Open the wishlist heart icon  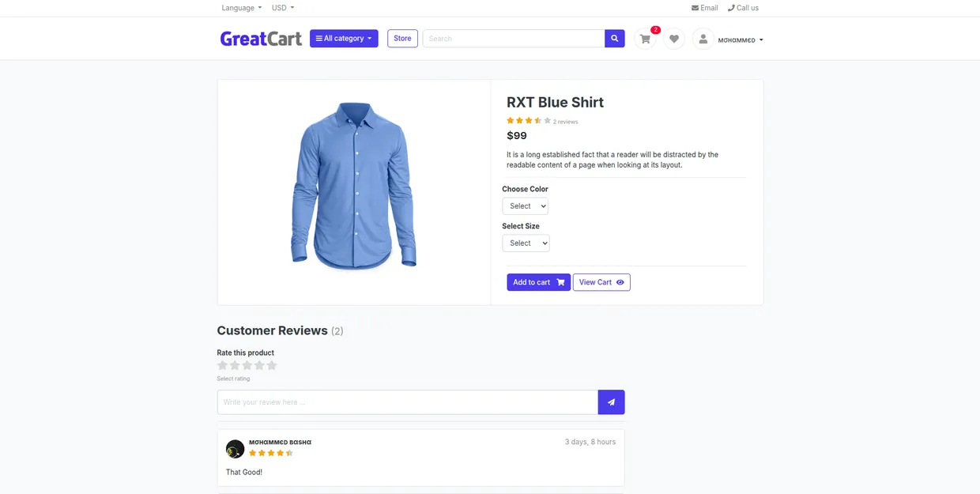(674, 39)
